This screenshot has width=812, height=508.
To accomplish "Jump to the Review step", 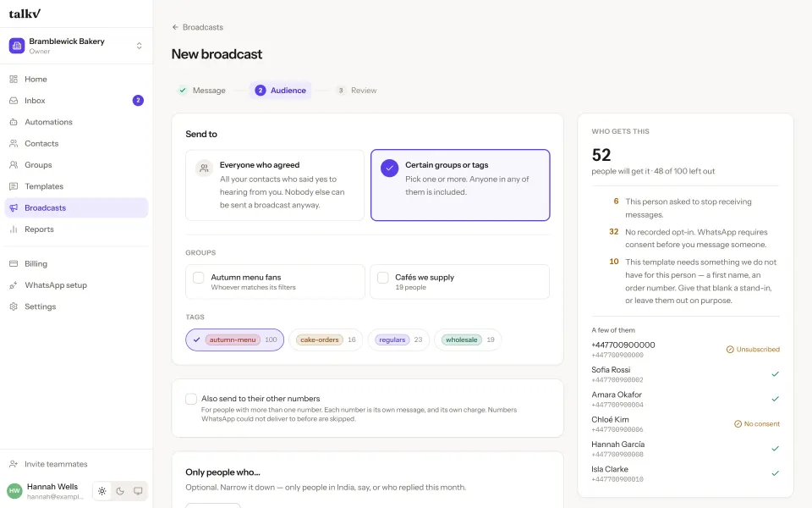I will click(x=356, y=91).
